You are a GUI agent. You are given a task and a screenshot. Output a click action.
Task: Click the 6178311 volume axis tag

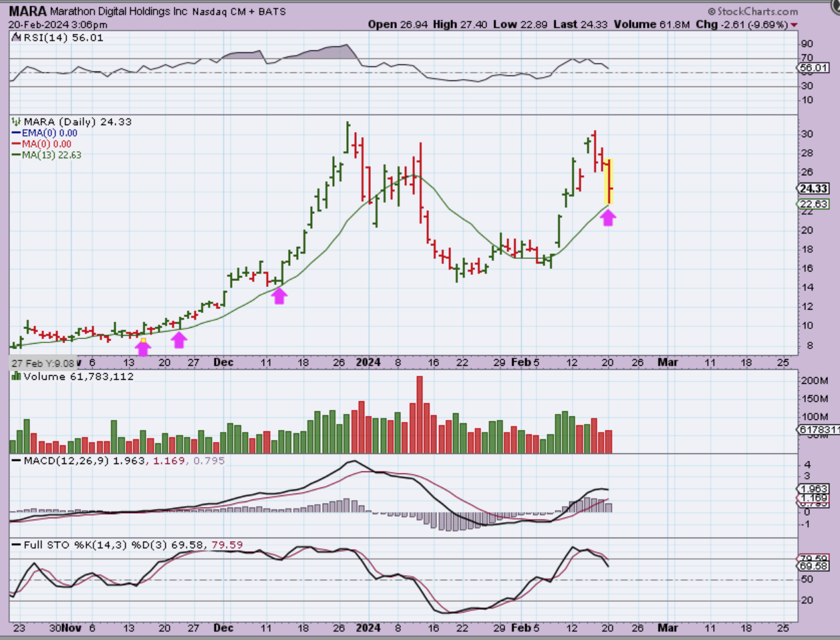coord(817,429)
